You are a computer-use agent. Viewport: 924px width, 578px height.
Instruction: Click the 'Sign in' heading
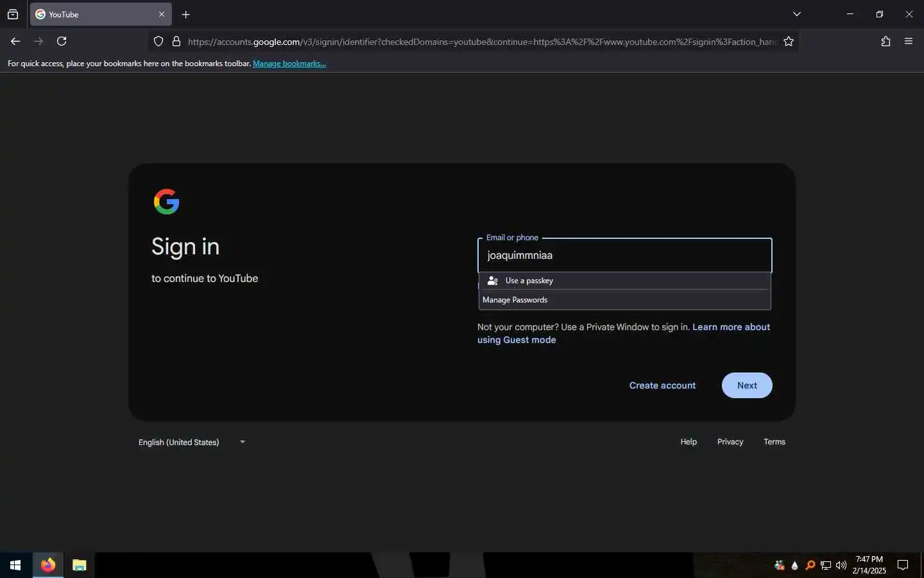[185, 247]
